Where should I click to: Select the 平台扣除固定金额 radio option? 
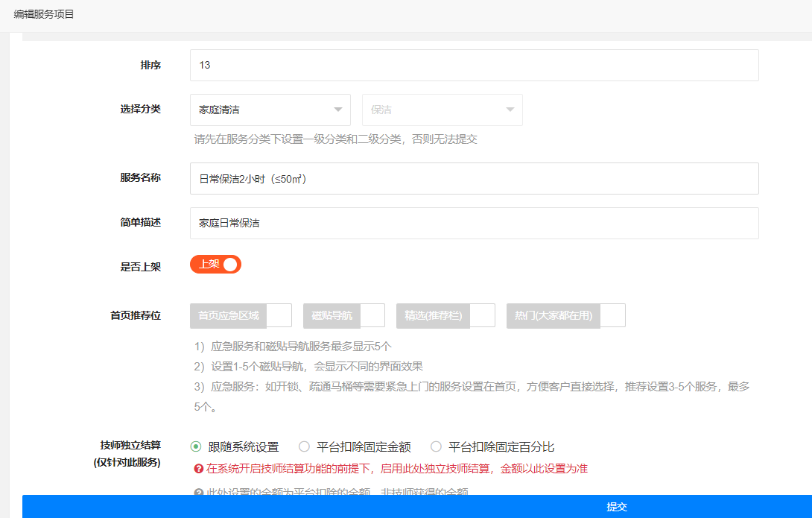(x=304, y=446)
